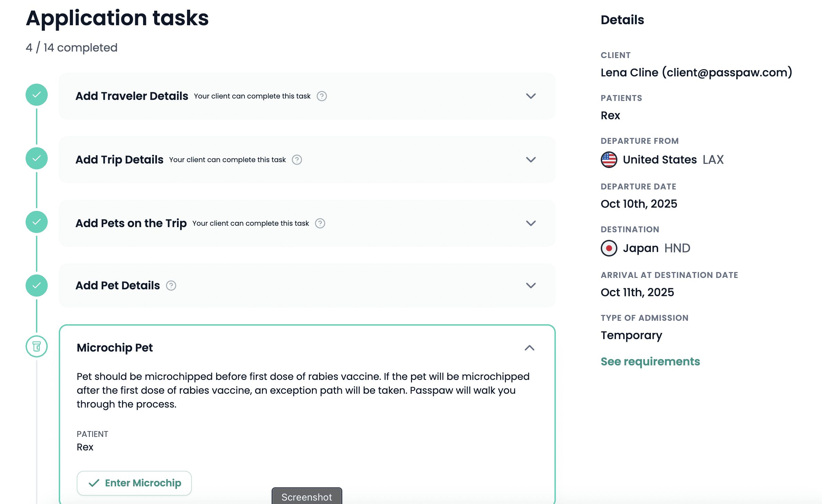Expand the Add Trip Details task
Screen dimensions: 822x504
531,160
